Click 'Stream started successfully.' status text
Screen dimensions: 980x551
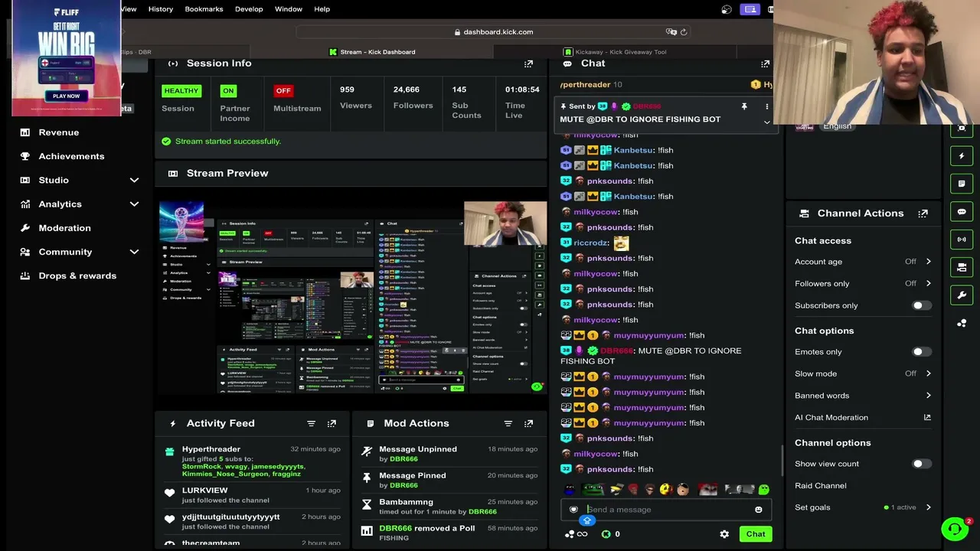[x=228, y=142]
